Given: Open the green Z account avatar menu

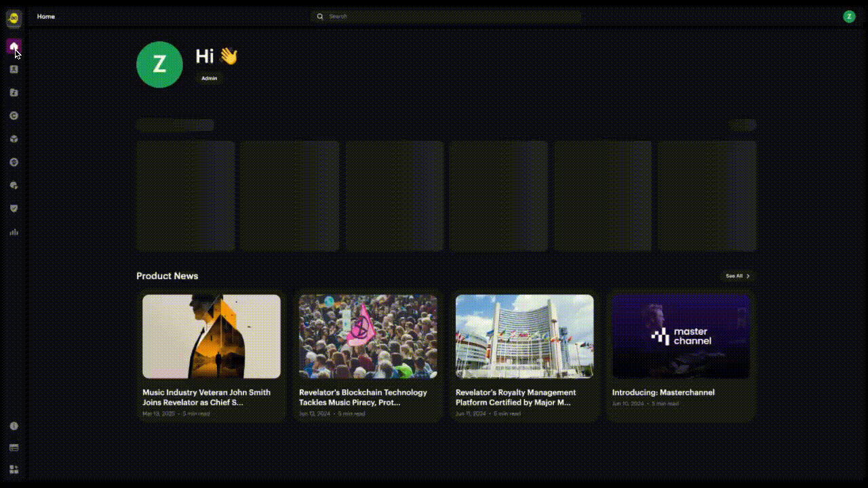Looking at the screenshot, I should click(849, 16).
